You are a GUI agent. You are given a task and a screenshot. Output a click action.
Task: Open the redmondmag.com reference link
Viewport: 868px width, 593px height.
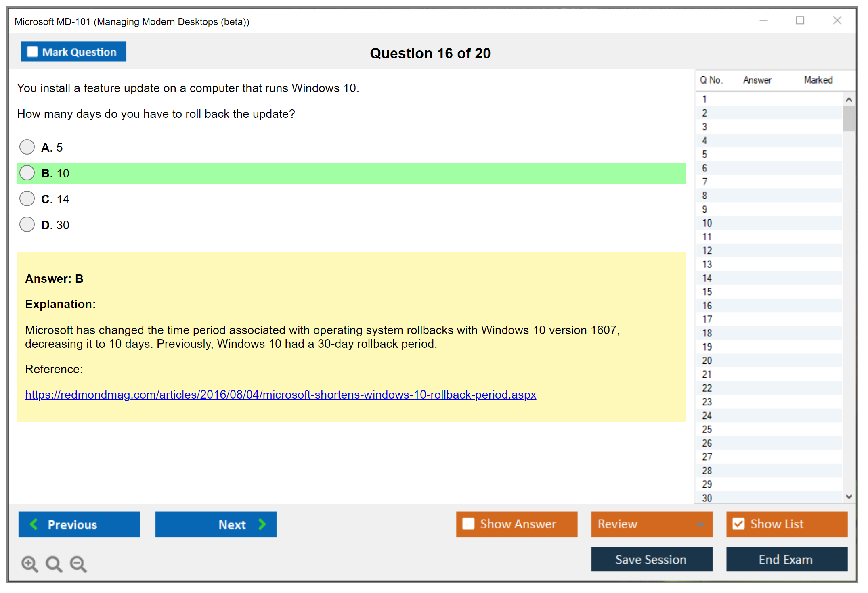click(x=280, y=395)
